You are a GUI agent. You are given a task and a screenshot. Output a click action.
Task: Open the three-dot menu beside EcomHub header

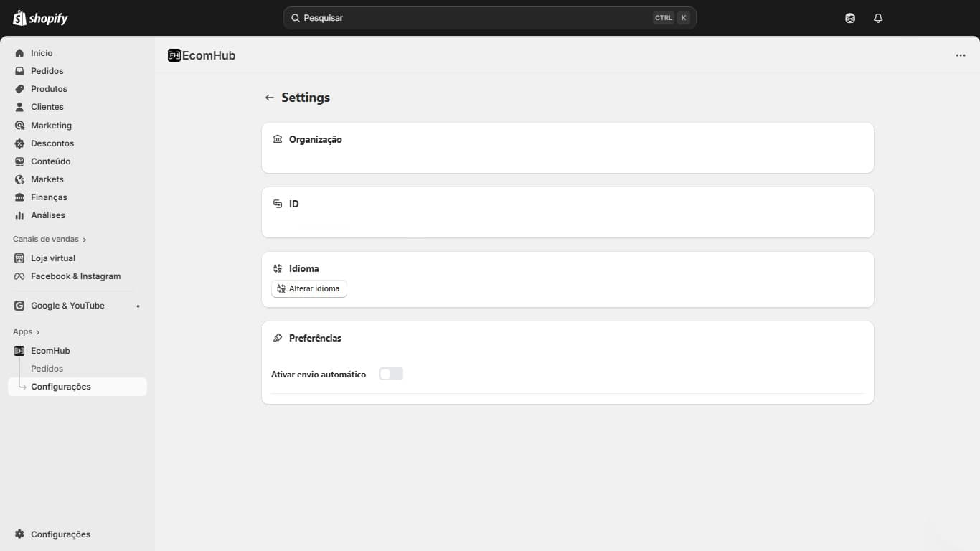(961, 55)
